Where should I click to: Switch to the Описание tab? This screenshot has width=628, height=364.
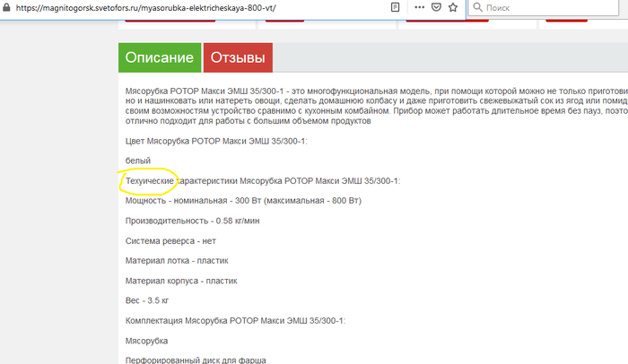[x=160, y=57]
